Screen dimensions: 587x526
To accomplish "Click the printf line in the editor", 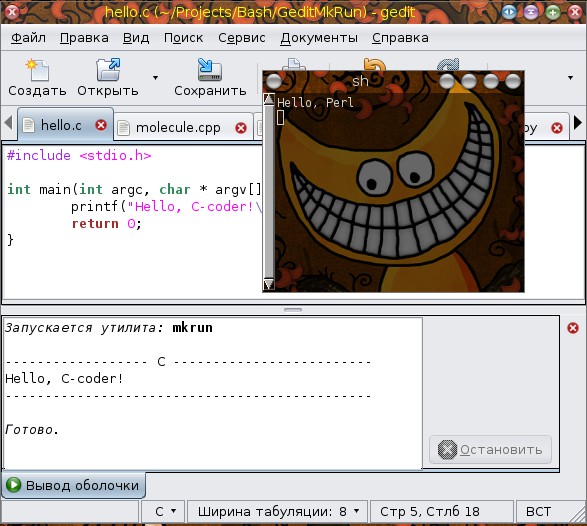I will 166,207.
